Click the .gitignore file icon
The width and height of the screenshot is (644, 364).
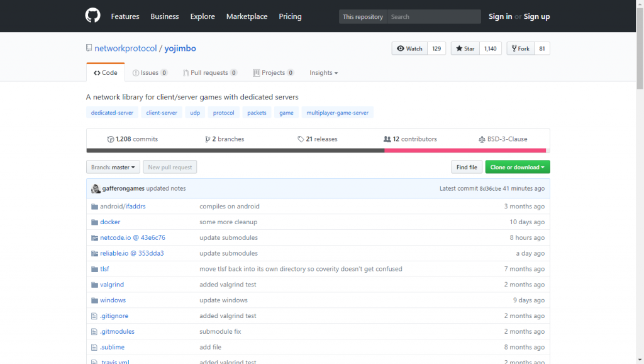click(x=94, y=316)
